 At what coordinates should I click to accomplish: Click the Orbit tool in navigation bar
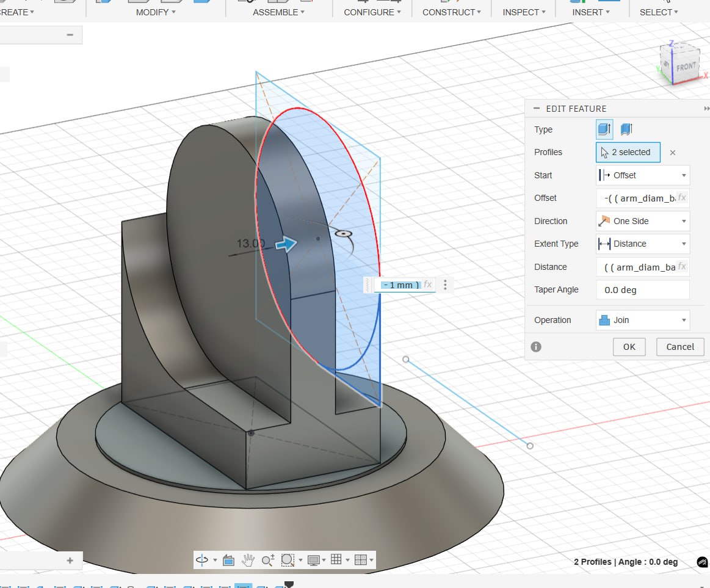(x=202, y=560)
